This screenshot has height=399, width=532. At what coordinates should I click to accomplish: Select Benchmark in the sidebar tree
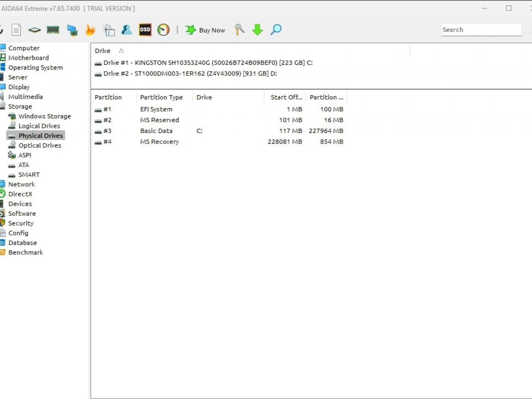click(25, 252)
